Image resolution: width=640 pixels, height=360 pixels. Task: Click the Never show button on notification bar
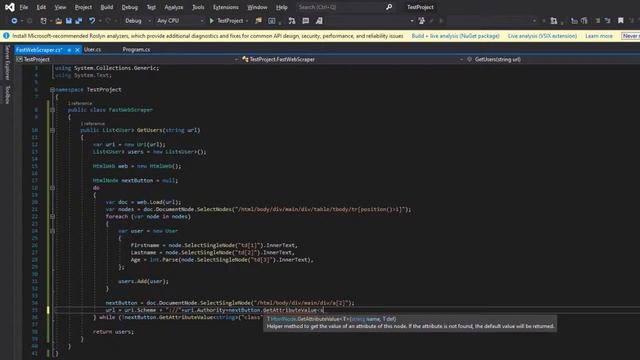pos(630,36)
